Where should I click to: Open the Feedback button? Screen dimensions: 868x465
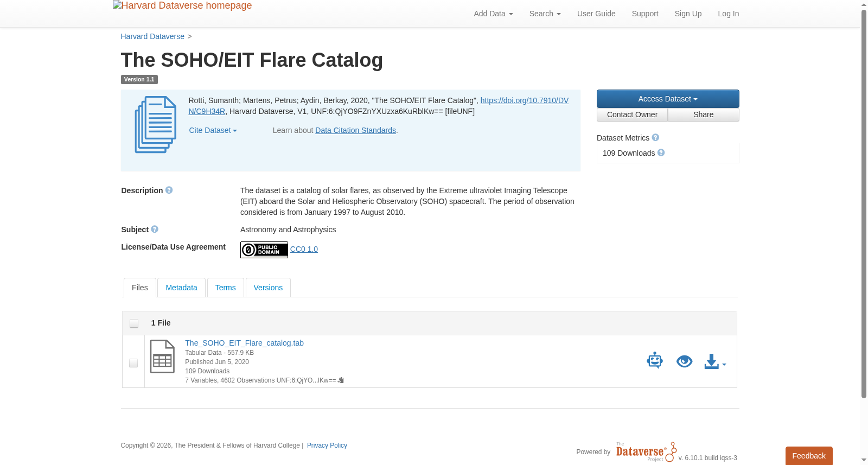[x=809, y=456]
